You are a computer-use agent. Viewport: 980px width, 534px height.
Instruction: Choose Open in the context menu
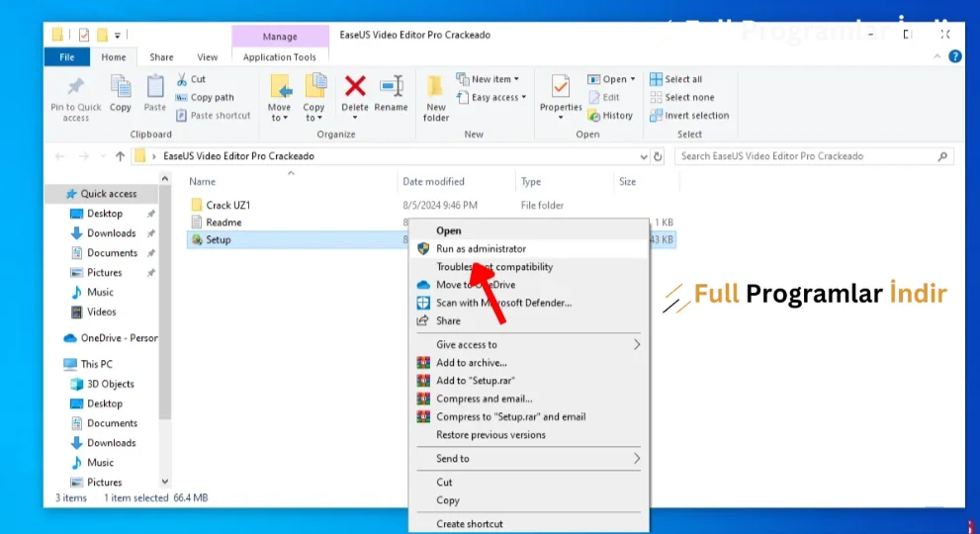(x=529, y=230)
